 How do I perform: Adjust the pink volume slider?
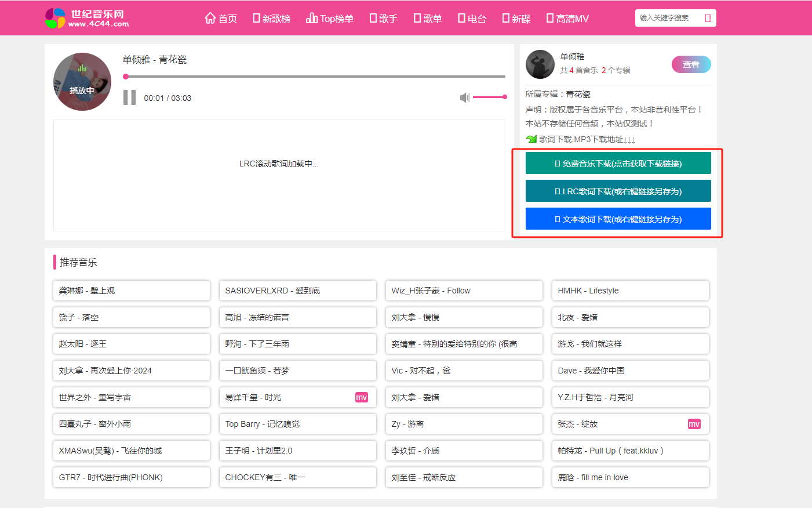(490, 97)
